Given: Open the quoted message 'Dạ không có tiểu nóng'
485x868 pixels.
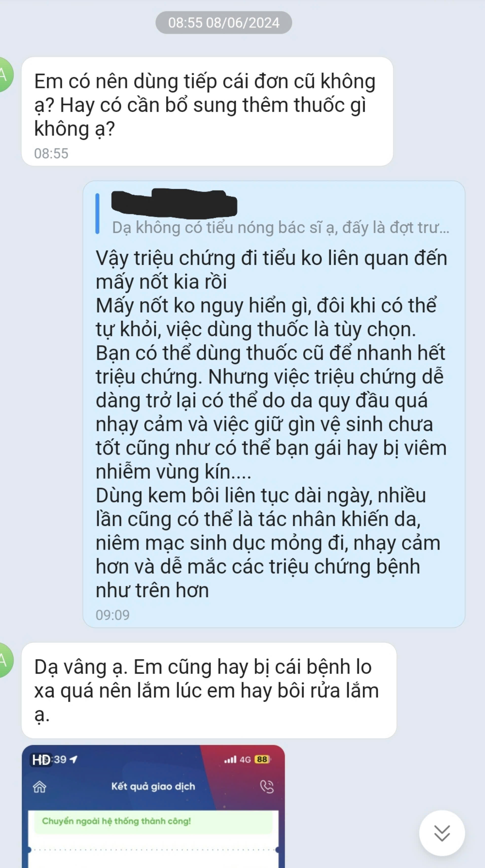Looking at the screenshot, I should pyautogui.click(x=280, y=227).
